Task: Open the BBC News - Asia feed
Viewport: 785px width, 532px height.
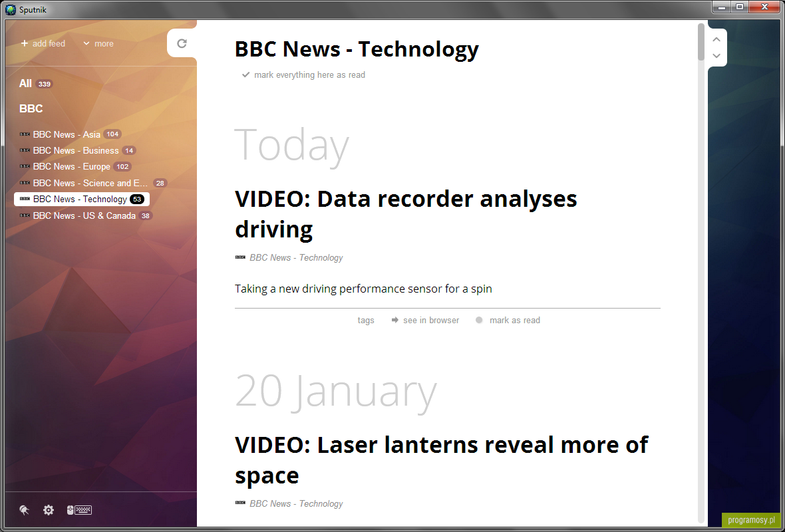Action: click(x=70, y=134)
